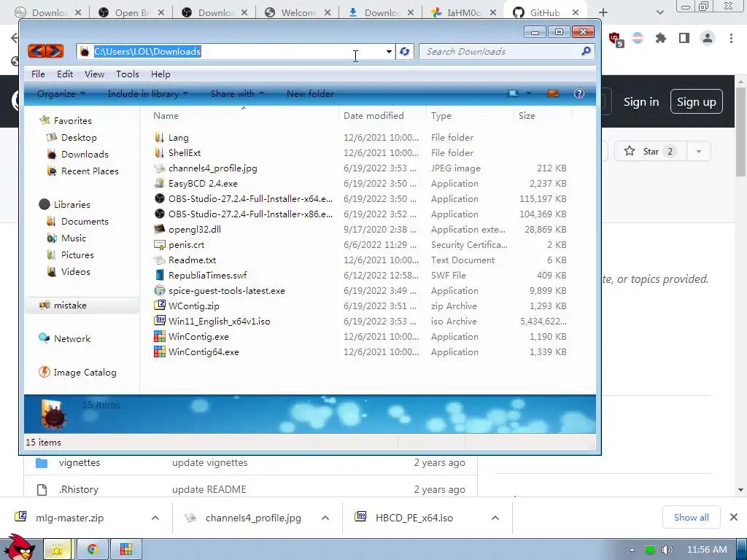Click the volume speaker tray icon
747x560 pixels.
pyautogui.click(x=667, y=550)
